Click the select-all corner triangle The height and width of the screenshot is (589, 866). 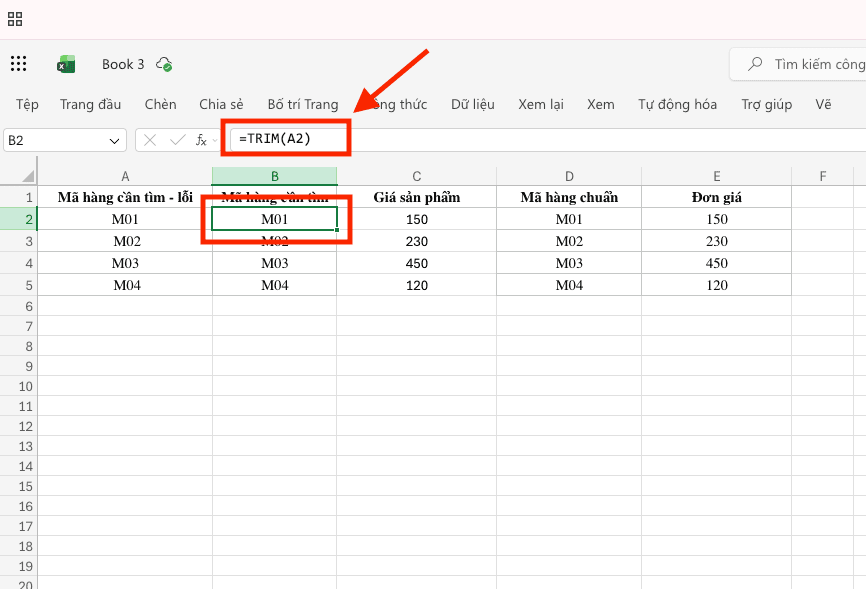click(28, 176)
